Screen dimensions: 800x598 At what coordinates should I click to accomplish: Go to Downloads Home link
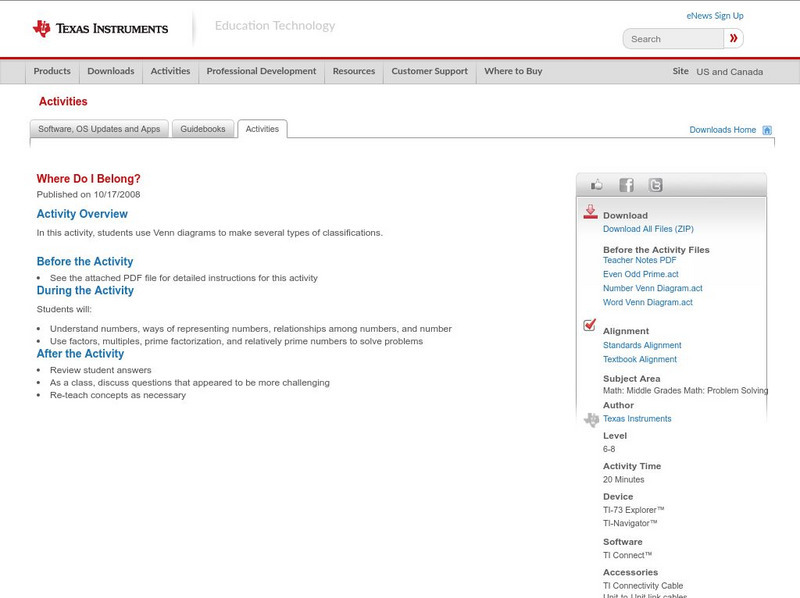pyautogui.click(x=722, y=130)
